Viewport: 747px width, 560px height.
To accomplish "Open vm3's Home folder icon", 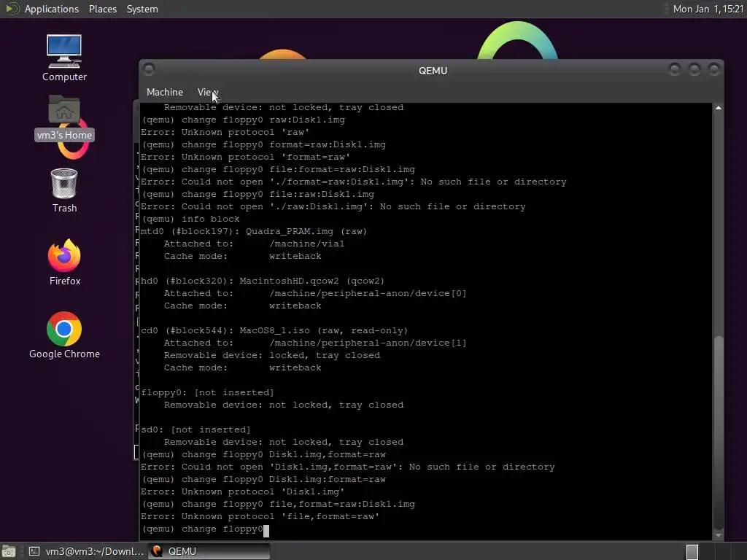I will tap(64, 117).
